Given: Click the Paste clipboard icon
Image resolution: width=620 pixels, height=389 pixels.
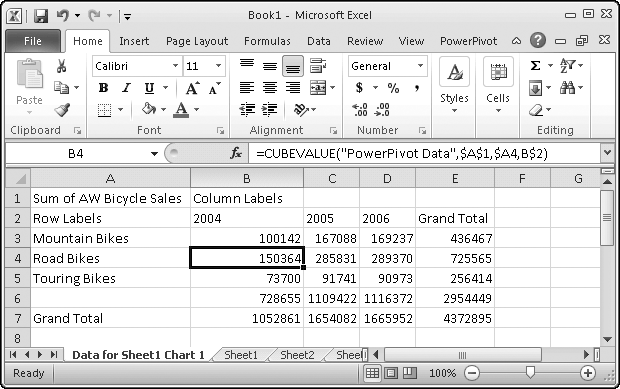Looking at the screenshot, I should click(x=30, y=74).
